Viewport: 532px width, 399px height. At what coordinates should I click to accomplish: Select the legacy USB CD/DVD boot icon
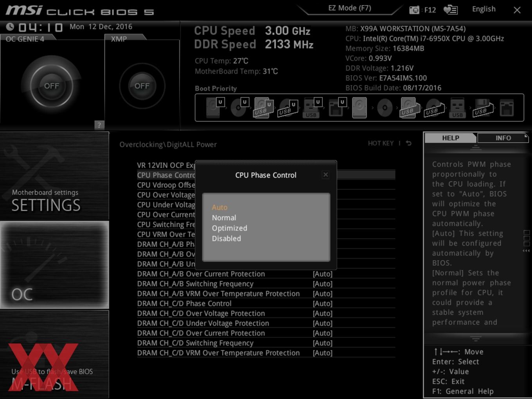[434, 108]
